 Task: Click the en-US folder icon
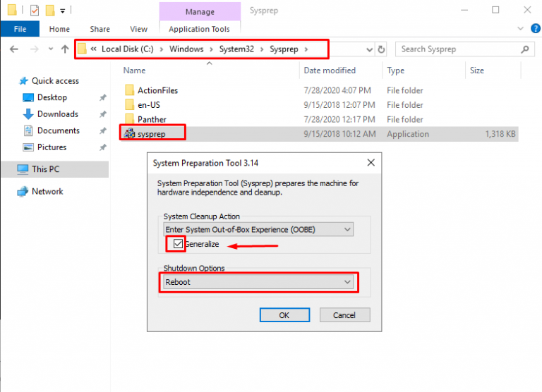(129, 104)
